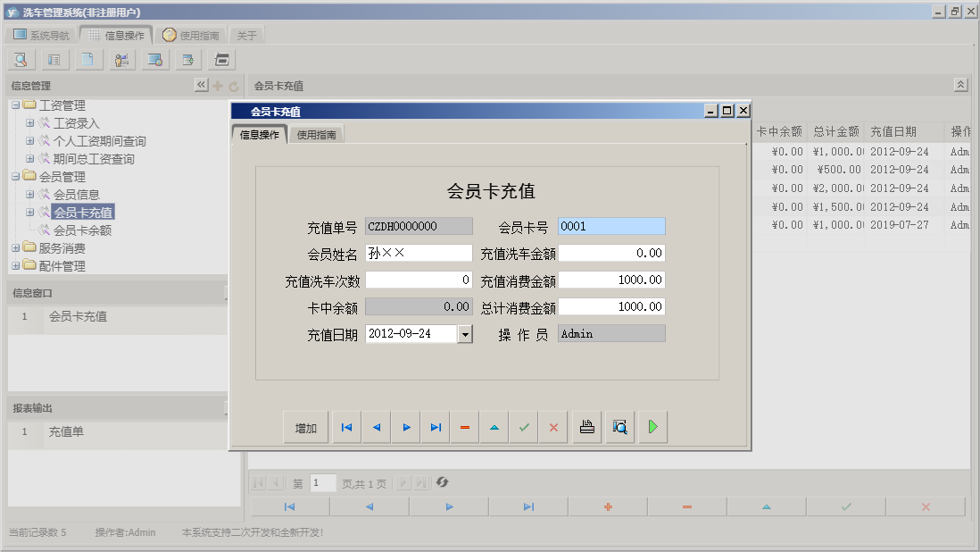Select the search/magnifier toolbar icon
Viewport: 980px width, 552px height.
21,59
